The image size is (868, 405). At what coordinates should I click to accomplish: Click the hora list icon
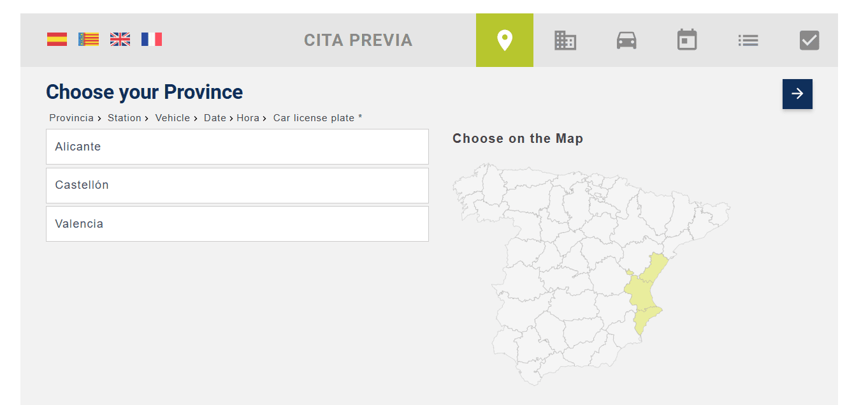tap(748, 40)
